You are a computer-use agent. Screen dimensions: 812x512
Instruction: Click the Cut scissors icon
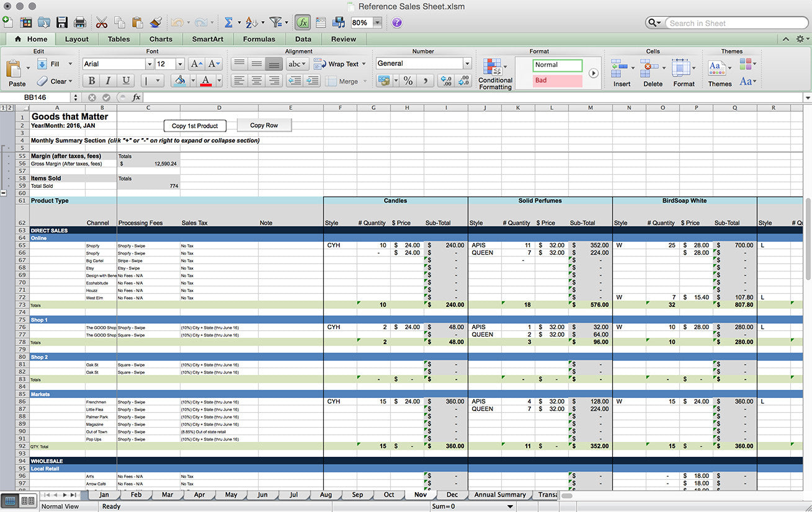pyautogui.click(x=102, y=22)
